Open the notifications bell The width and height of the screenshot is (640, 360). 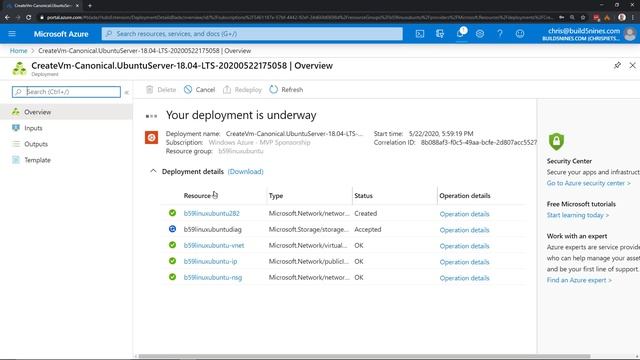[x=460, y=33]
